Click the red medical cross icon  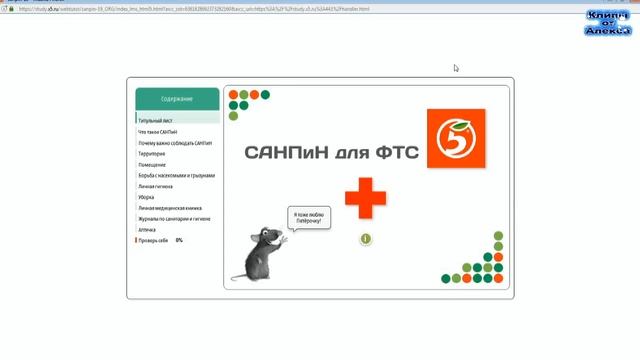[365, 198]
